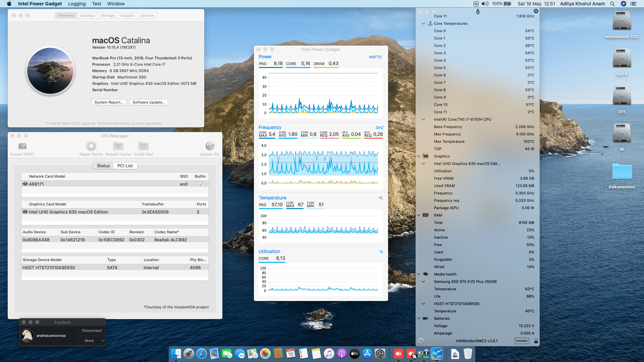Image resolution: width=644 pixels, height=362 pixels.
Task: Click the 2500MHz icon in HWMonitorSMC2
Action: [522, 341]
